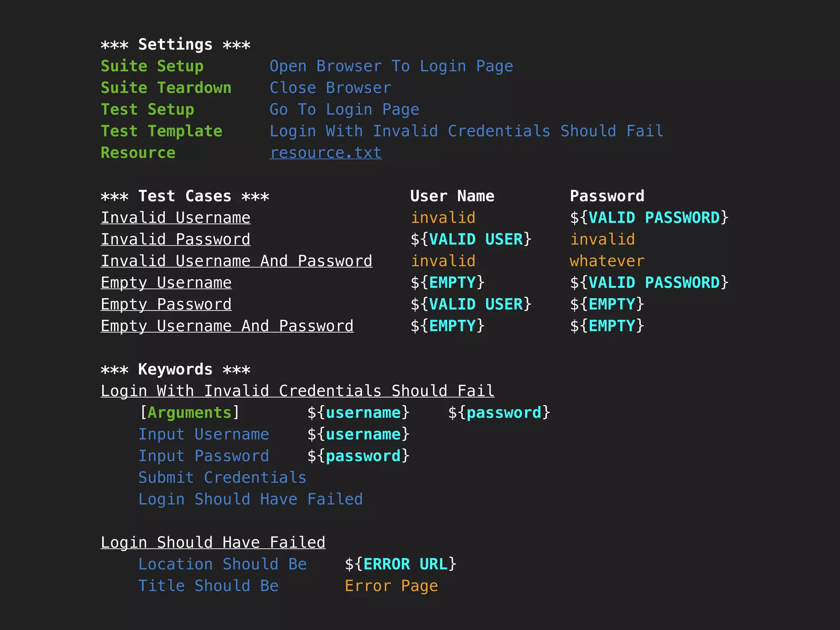This screenshot has width=840, height=630.
Task: Open the resource.txt link
Action: coord(326,153)
